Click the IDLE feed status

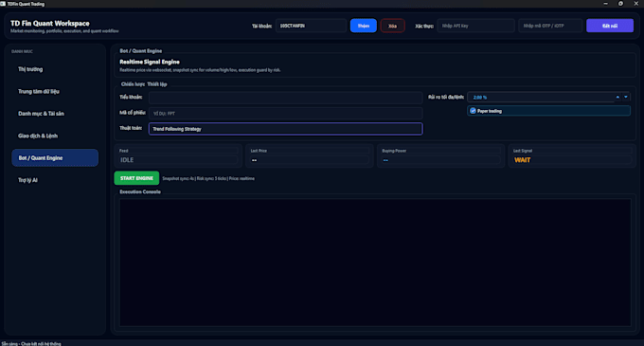[127, 160]
